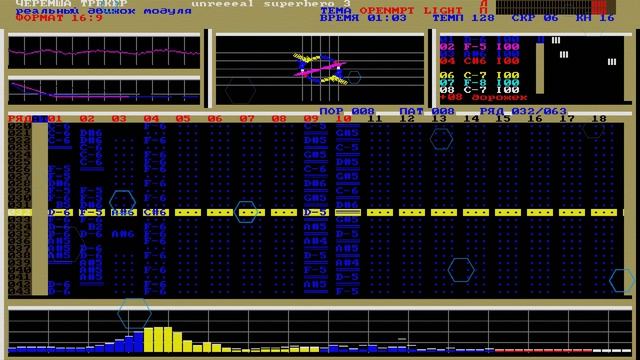Click the A#6 note on row 035

pos(124,234)
